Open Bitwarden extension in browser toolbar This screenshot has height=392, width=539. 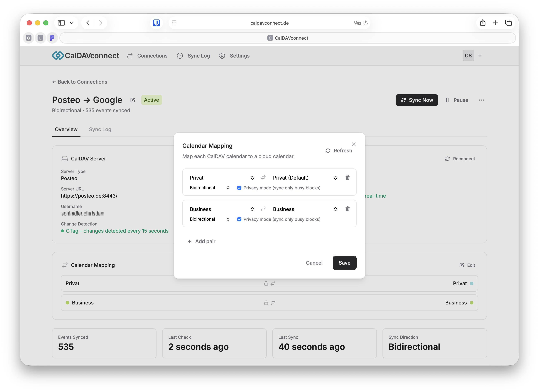pos(156,23)
